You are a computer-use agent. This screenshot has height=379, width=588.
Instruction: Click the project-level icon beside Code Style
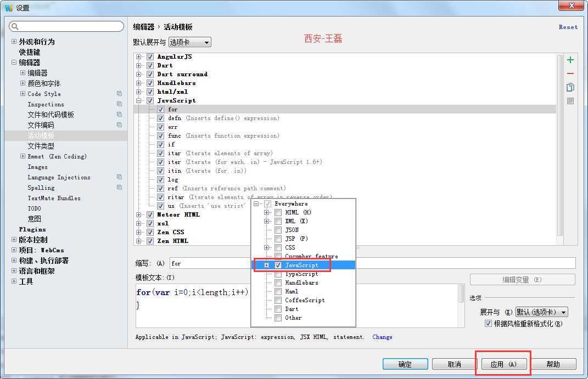coord(119,94)
